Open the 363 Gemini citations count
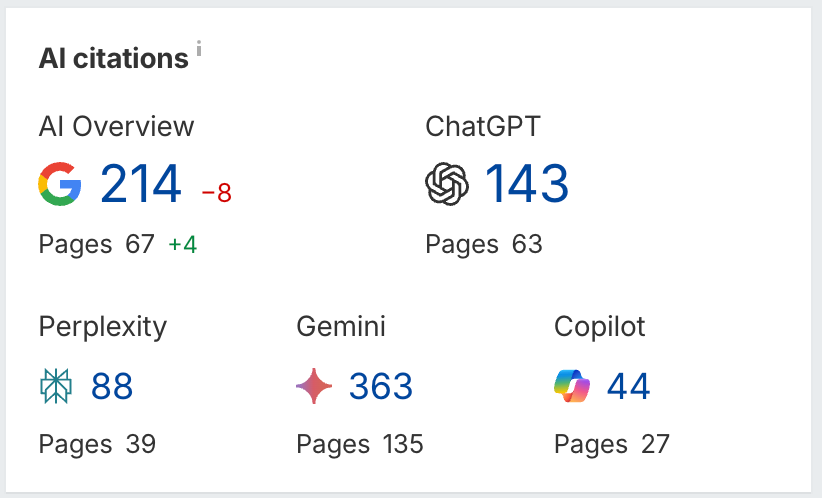The height and width of the screenshot is (498, 822). 381,386
